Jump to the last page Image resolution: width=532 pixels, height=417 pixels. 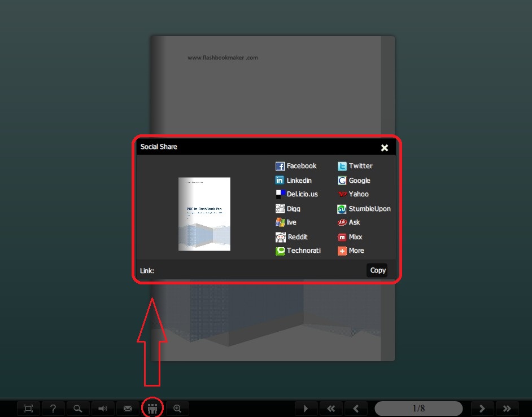pos(507,409)
